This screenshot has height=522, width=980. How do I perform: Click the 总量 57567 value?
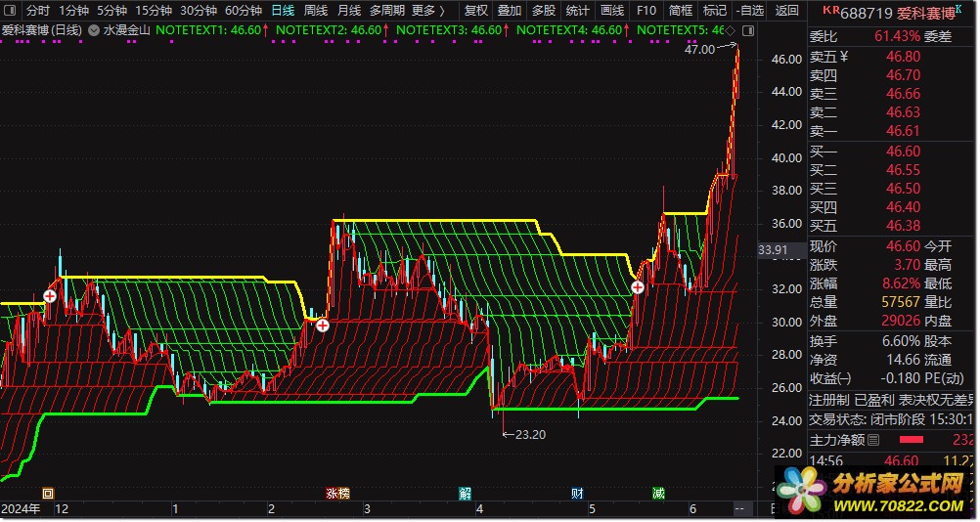[x=901, y=302]
